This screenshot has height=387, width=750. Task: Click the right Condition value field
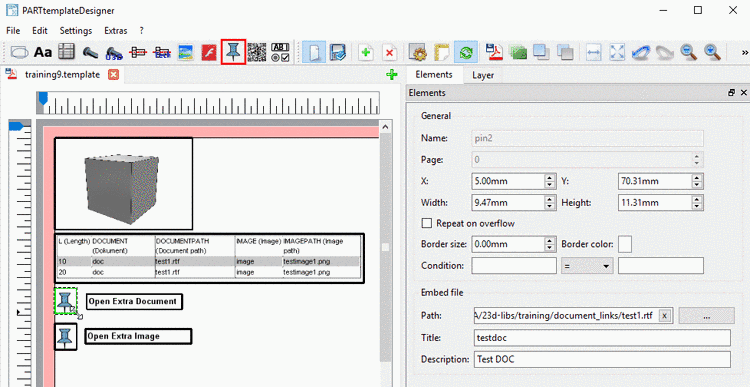661,266
